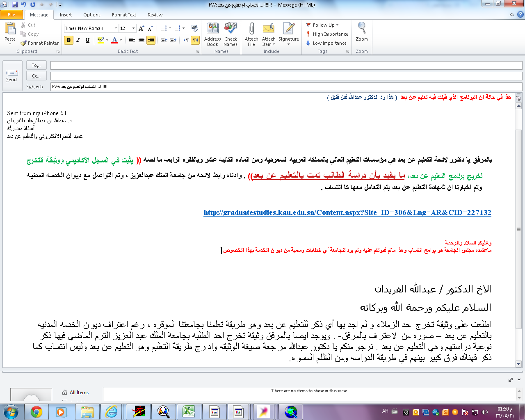Expand numbering list dropdown arrow
The width and height of the screenshot is (525, 420).
click(x=183, y=28)
